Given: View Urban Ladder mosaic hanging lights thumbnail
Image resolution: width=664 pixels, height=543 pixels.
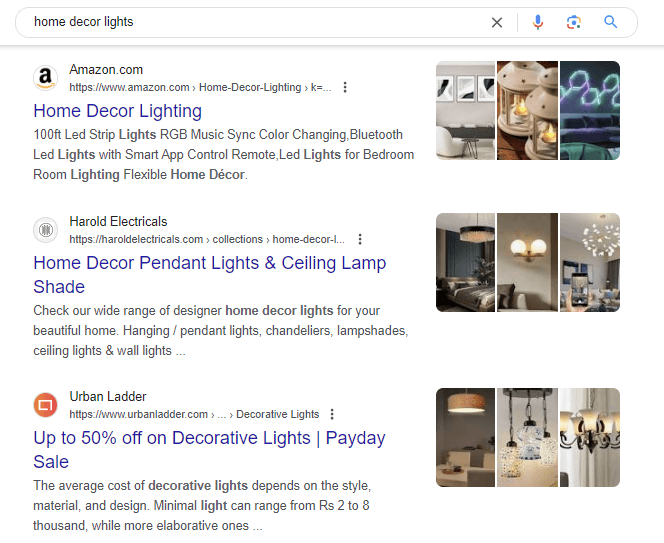Looking at the screenshot, I should point(527,438).
